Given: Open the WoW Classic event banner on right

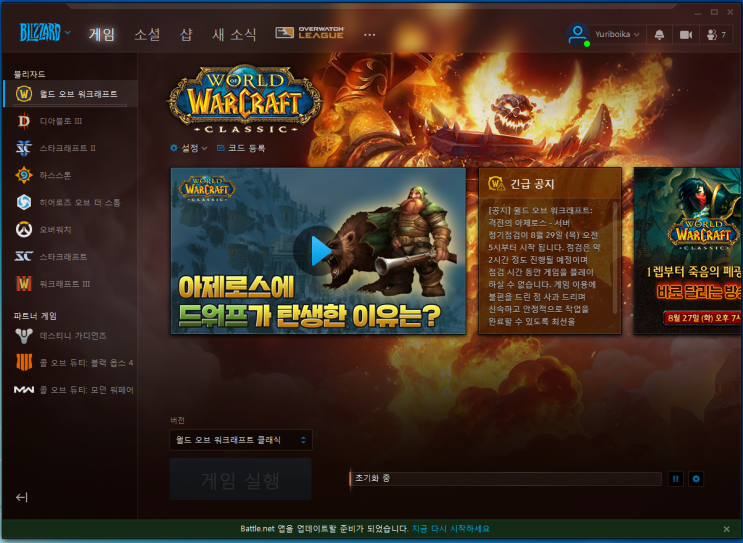Looking at the screenshot, I should click(688, 251).
